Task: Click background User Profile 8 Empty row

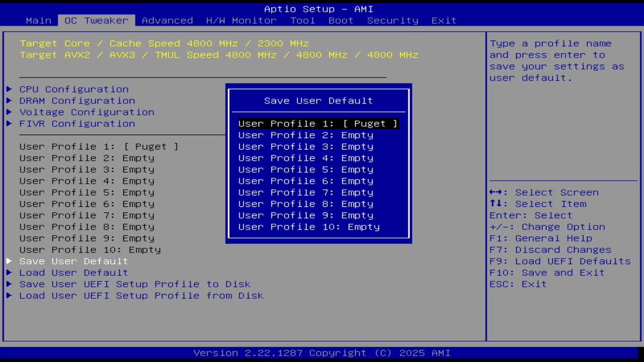Action: [87, 227]
